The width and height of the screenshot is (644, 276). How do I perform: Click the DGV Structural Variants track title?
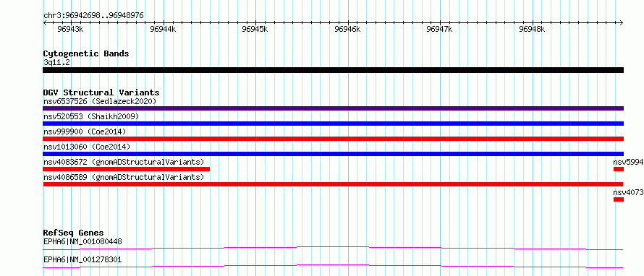click(x=101, y=92)
